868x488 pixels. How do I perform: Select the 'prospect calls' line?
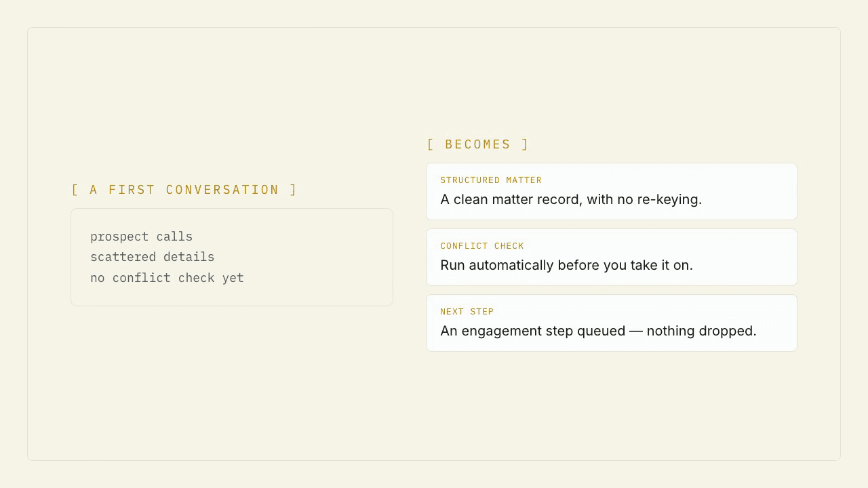pos(141,237)
